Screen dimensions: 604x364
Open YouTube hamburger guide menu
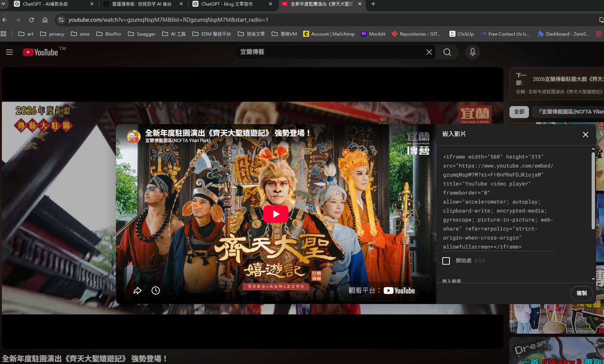pos(9,52)
